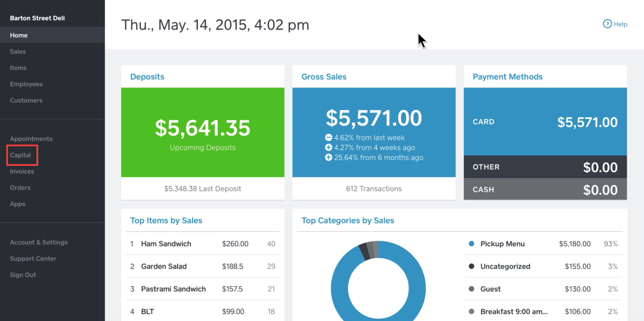Go to Orders in the sidebar
Viewport: 644px width, 321px height.
pos(20,187)
